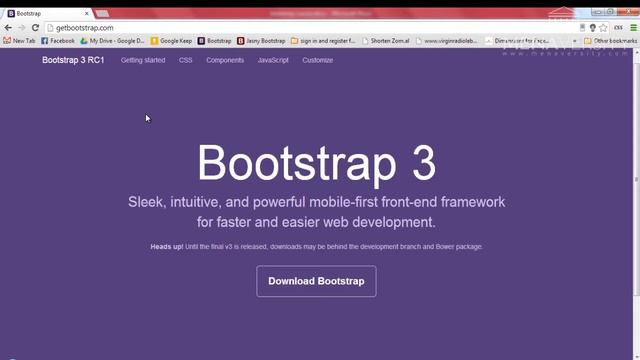Open the Components nav item

pos(225,60)
